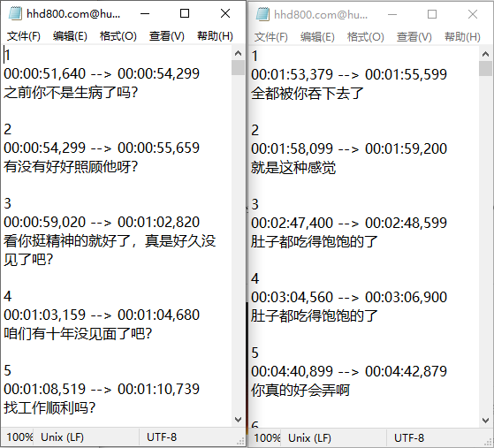Open 文件(F) menu in the left window
This screenshot has height=448, width=494.
coord(24,36)
